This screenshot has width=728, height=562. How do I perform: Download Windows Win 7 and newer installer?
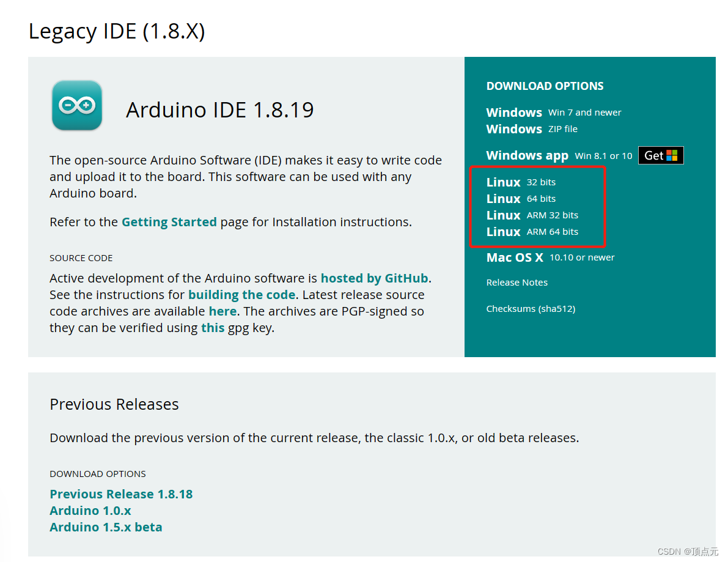tap(553, 113)
